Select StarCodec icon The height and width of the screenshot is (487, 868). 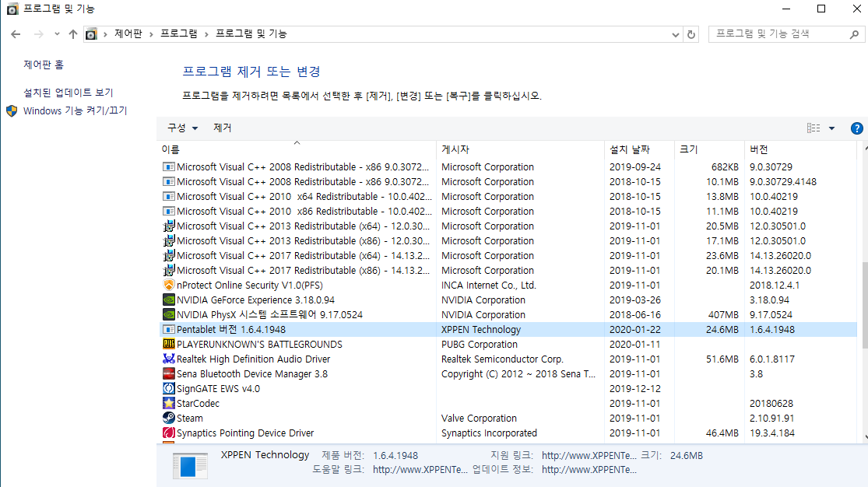tap(169, 404)
